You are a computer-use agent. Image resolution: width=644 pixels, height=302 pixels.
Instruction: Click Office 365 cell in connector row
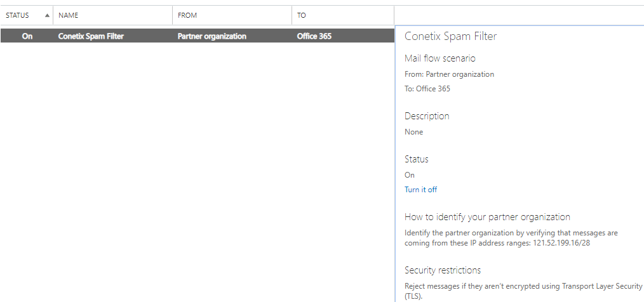coord(314,36)
